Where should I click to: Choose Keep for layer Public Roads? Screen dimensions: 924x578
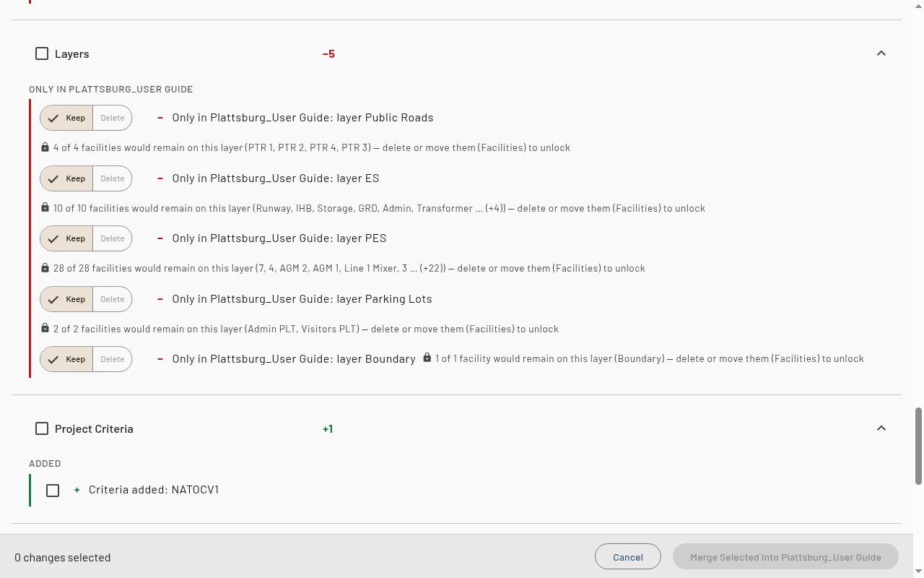(x=66, y=118)
